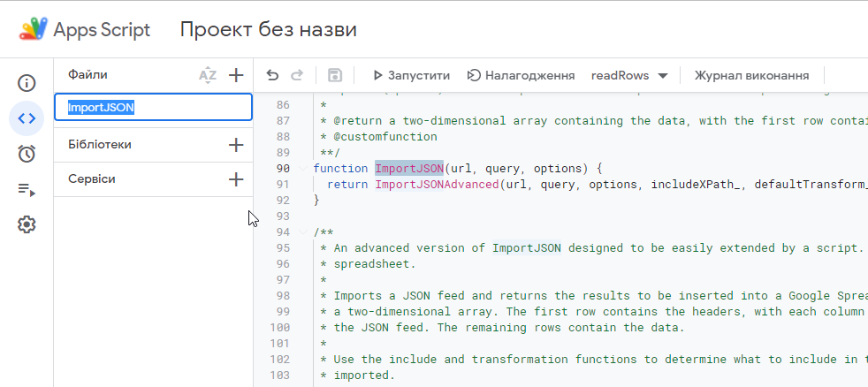Add a library next to Бібліотеки
The height and width of the screenshot is (387, 868).
coord(236,145)
